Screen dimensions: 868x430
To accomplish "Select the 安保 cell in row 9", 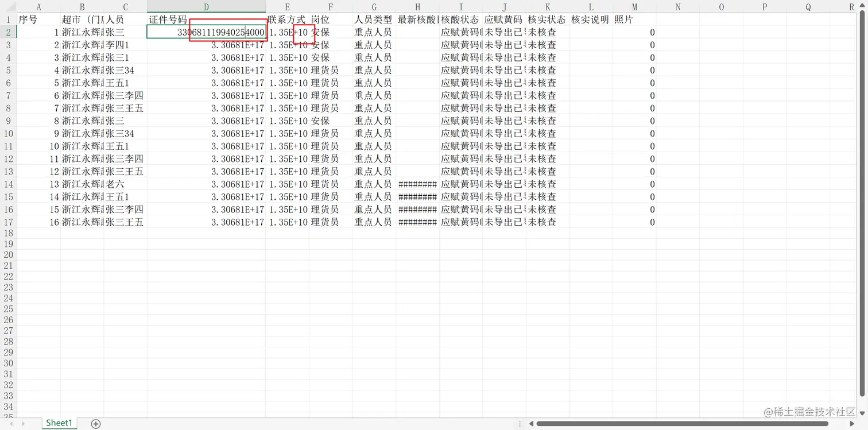I will click(x=331, y=121).
